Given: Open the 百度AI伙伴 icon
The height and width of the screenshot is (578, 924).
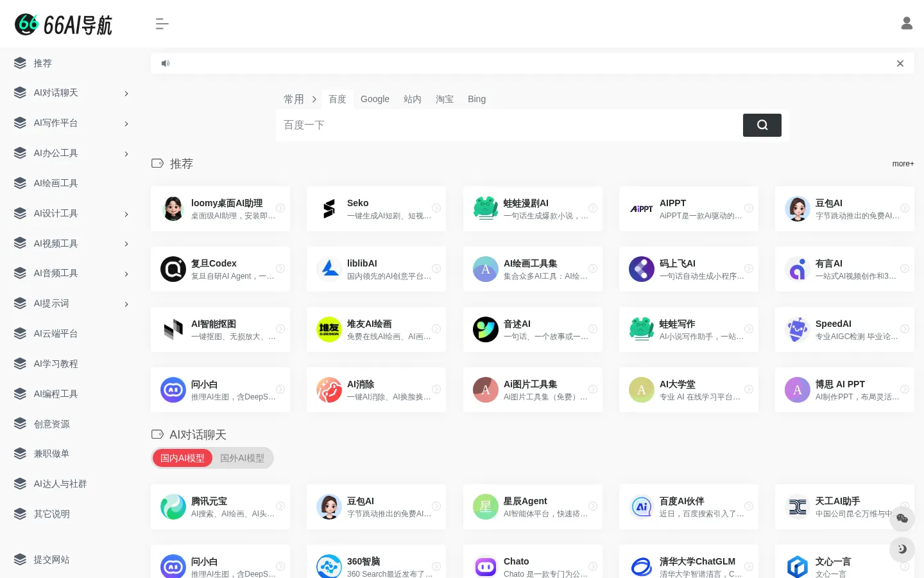Looking at the screenshot, I should point(642,507).
